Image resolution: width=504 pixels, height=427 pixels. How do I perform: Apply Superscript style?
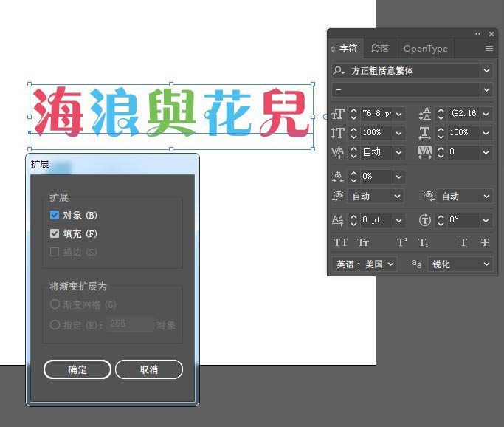[401, 242]
